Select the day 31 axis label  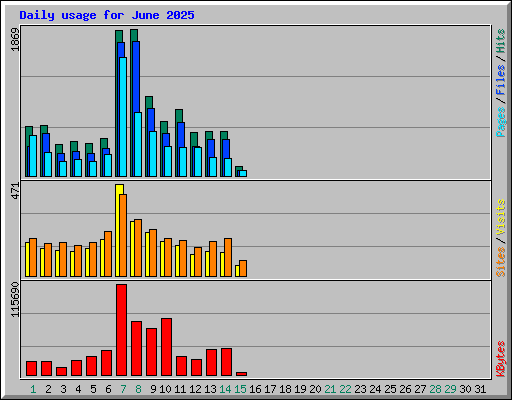tap(480, 389)
